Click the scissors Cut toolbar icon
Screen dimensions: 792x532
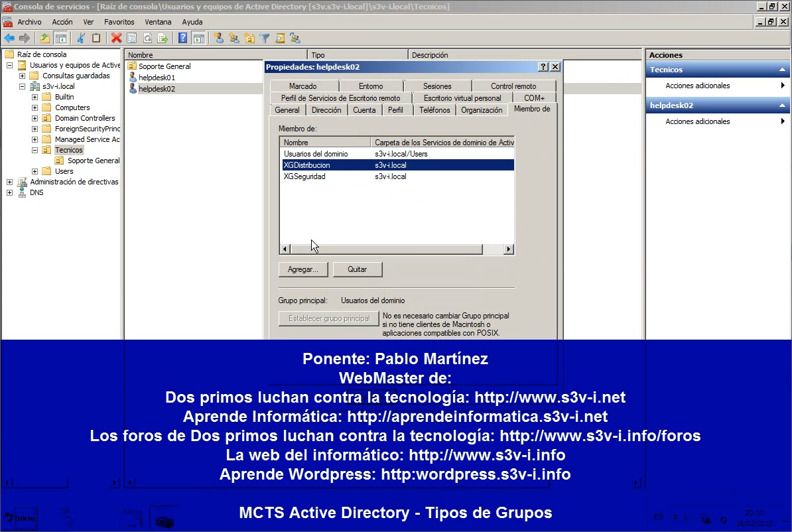(82, 38)
